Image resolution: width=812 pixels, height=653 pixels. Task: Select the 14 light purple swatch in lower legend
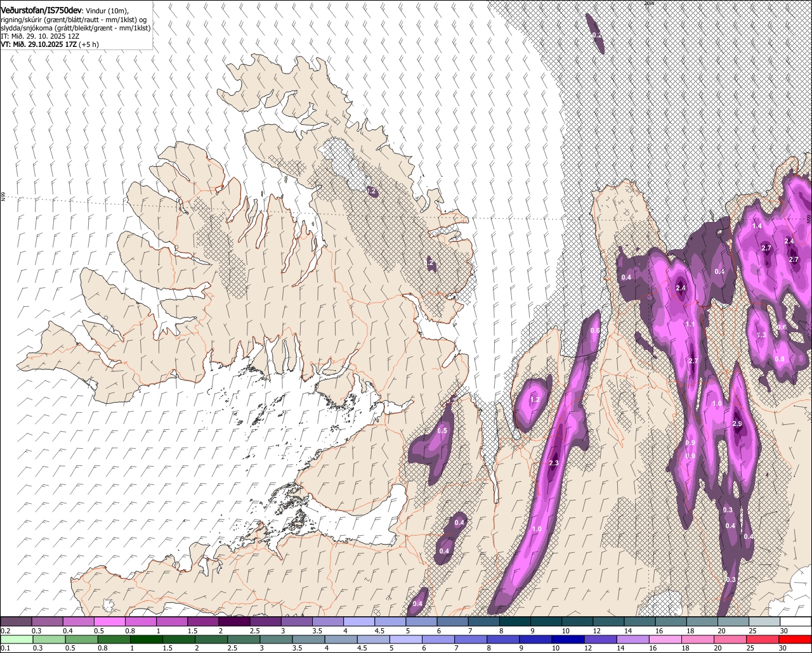pos(633,640)
